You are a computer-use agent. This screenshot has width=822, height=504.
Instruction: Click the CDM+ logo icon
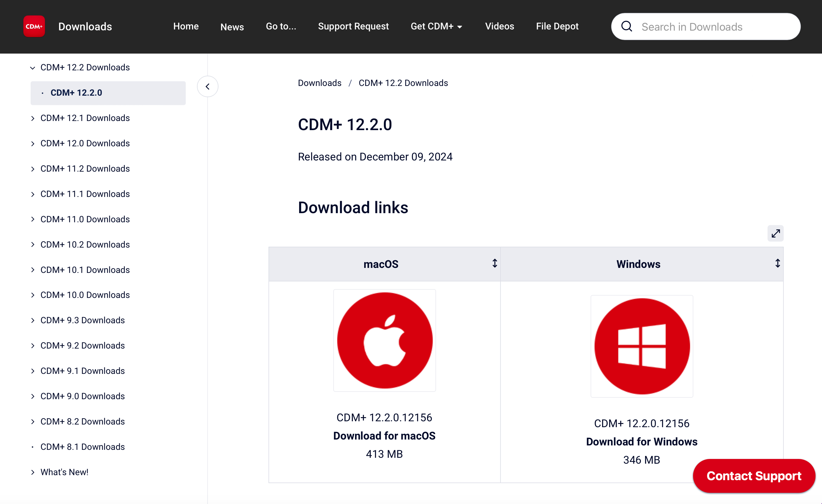tap(34, 26)
